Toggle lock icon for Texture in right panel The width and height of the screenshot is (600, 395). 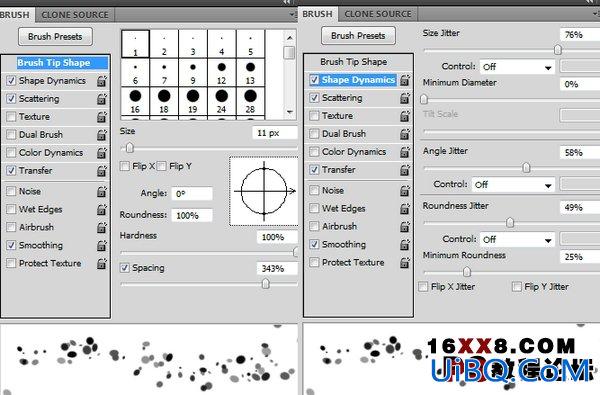pyautogui.click(x=405, y=116)
